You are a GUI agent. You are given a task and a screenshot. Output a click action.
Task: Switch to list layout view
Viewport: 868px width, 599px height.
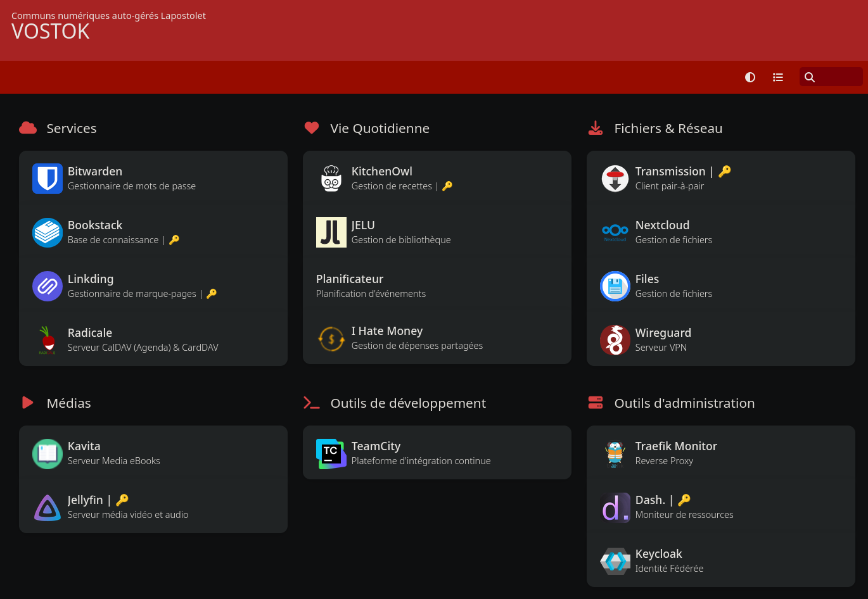[778, 77]
